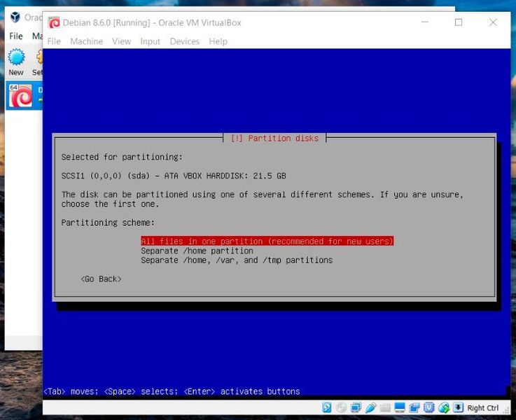
Task: Click '[!] Partition disks' dialog title
Action: [x=274, y=138]
